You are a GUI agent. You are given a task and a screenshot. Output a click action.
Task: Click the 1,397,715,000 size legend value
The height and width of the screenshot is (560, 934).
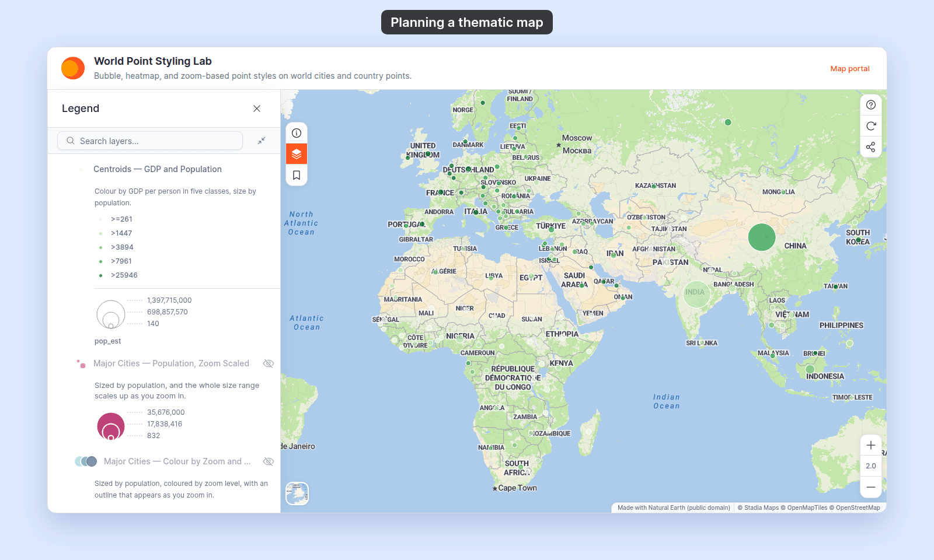pyautogui.click(x=169, y=300)
